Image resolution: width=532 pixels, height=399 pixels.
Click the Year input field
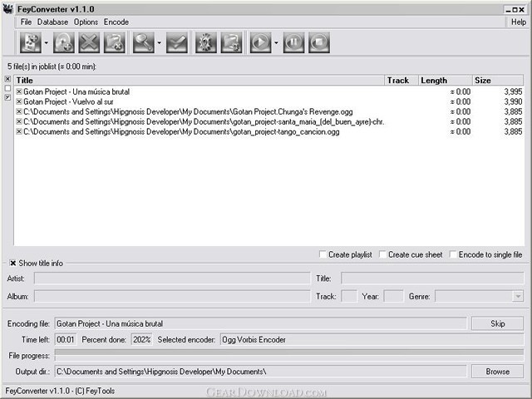[393, 296]
